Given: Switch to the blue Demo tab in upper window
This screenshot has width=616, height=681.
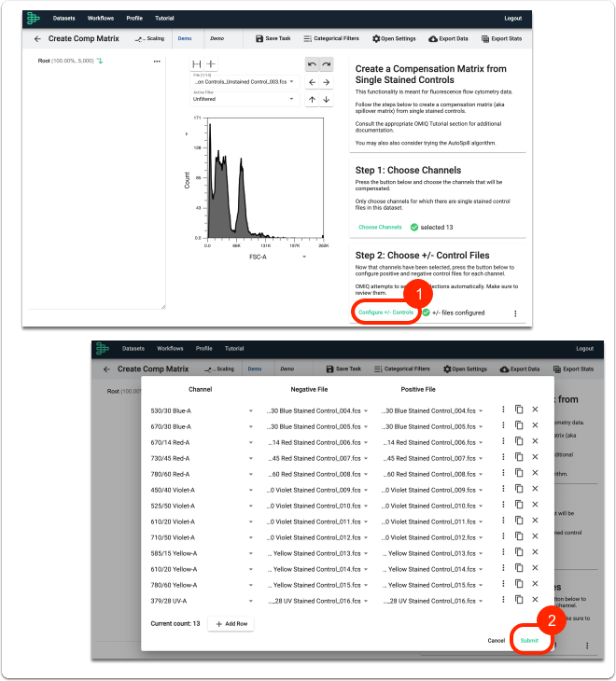Looking at the screenshot, I should [x=185, y=38].
